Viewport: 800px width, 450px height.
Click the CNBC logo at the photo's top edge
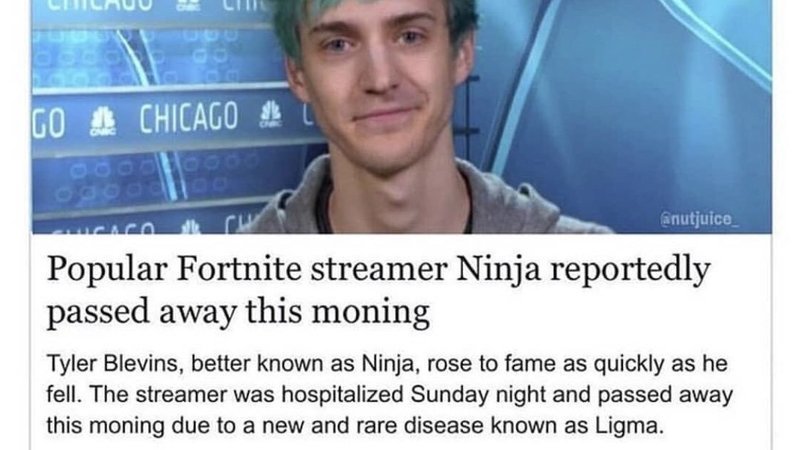coord(189,5)
